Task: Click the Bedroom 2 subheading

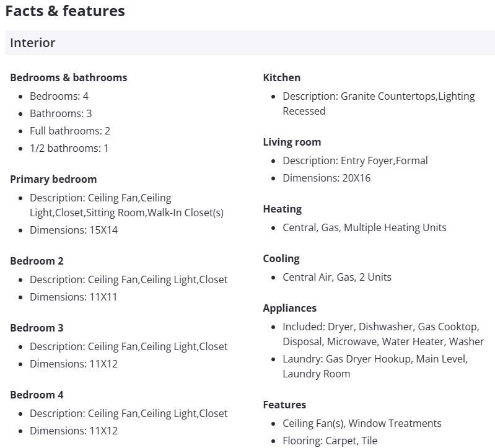Action: click(x=37, y=261)
